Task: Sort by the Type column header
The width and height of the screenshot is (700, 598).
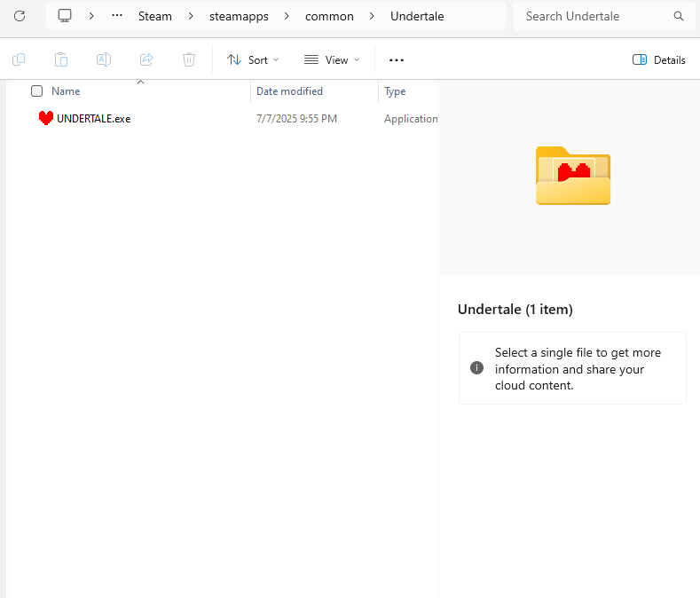Action: [x=395, y=91]
